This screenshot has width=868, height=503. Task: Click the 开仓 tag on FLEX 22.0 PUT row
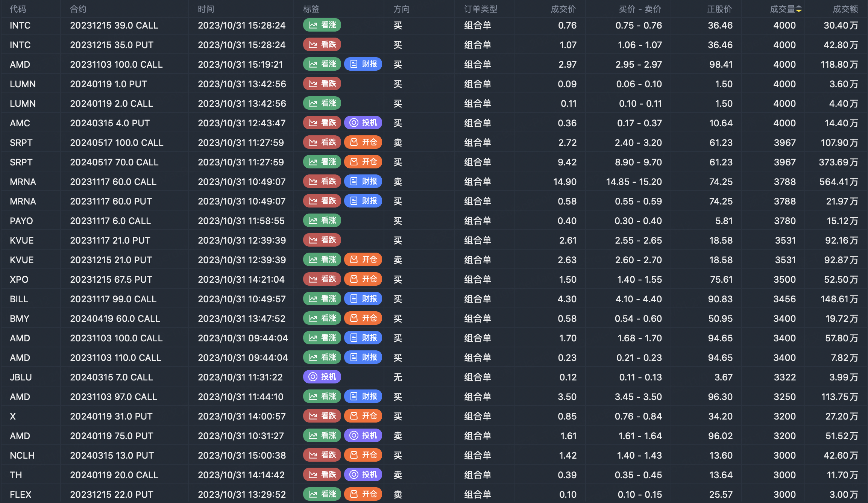tap(363, 494)
